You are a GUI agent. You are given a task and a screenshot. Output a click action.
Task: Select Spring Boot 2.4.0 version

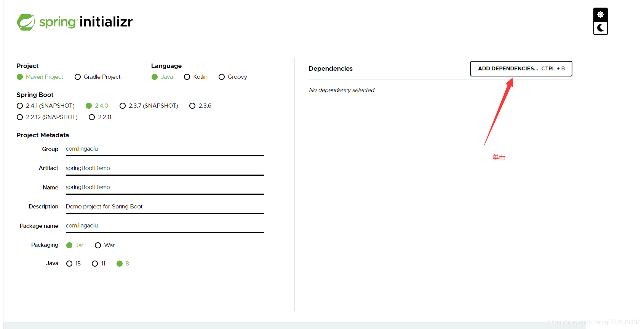[x=97, y=106]
